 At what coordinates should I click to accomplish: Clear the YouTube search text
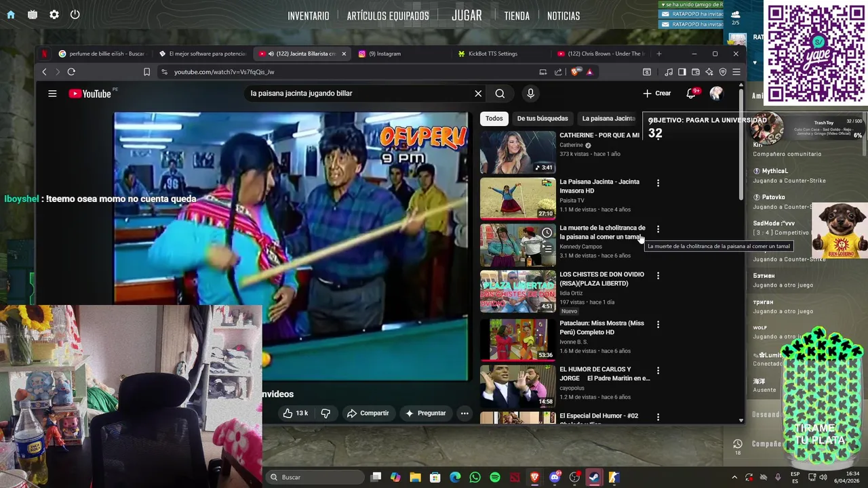[x=478, y=94]
